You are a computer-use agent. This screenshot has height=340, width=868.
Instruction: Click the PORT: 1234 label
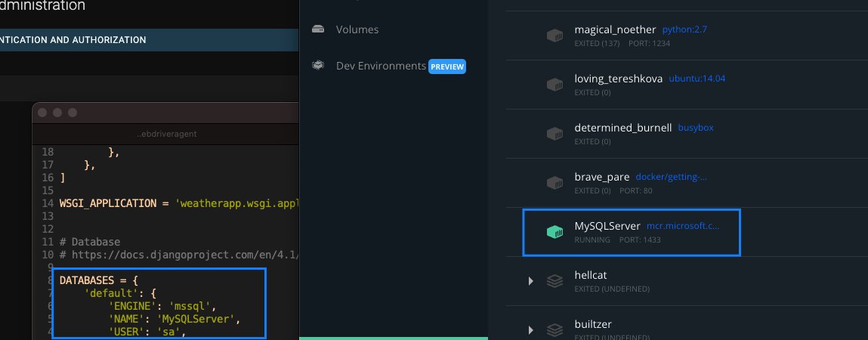(x=650, y=43)
